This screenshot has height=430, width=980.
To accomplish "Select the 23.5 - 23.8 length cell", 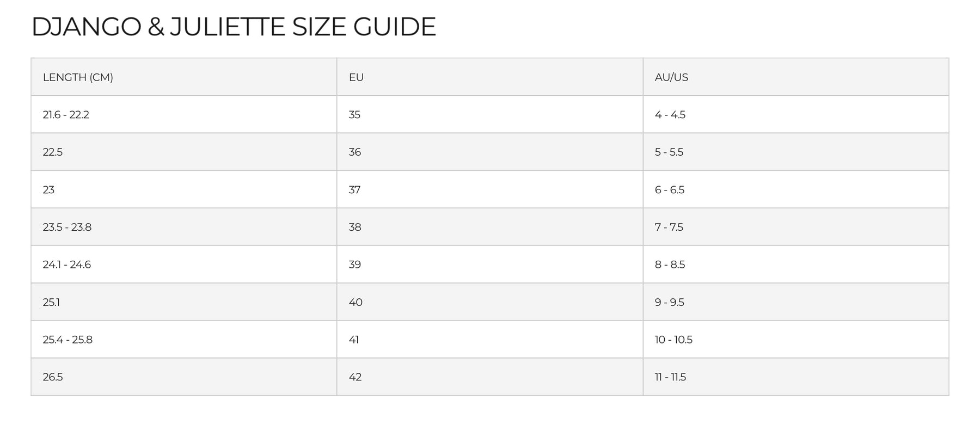I will (x=67, y=227).
